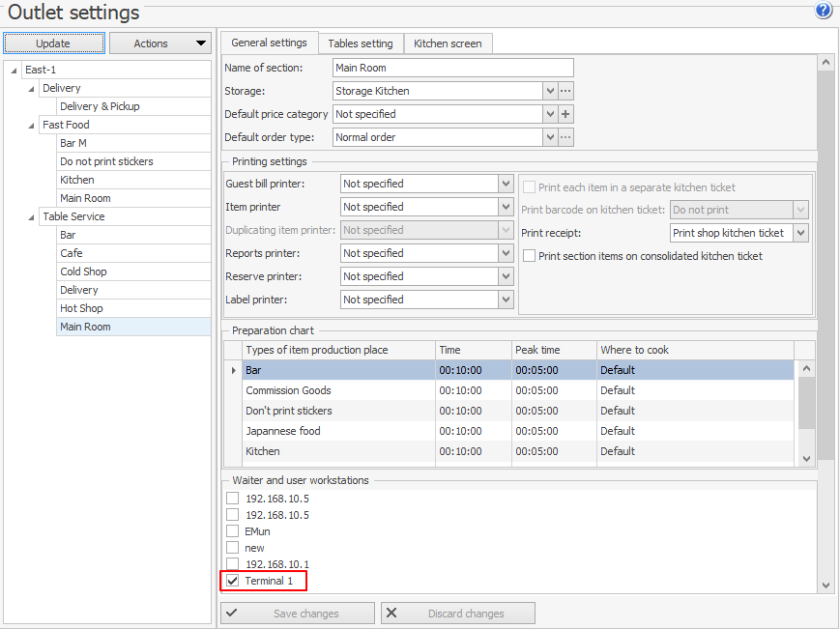The width and height of the screenshot is (840, 629).
Task: Collapse the Fast Food tree group
Action: [32, 126]
